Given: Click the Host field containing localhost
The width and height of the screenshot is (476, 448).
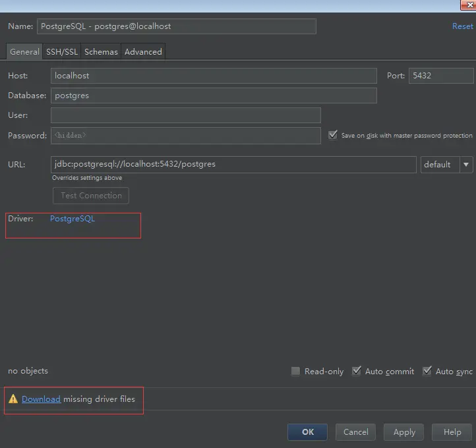Looking at the screenshot, I should (214, 76).
